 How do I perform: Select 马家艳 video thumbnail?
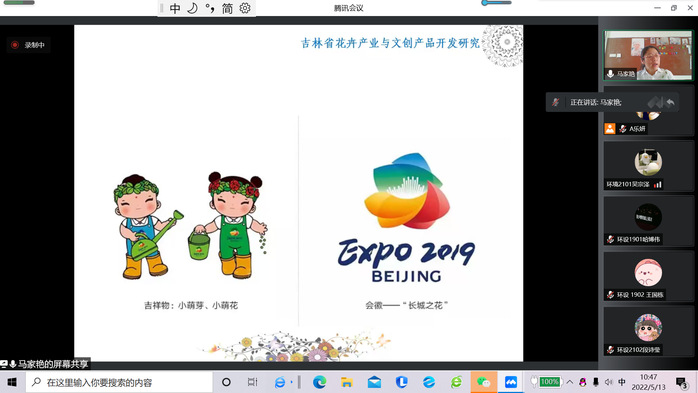(x=648, y=56)
